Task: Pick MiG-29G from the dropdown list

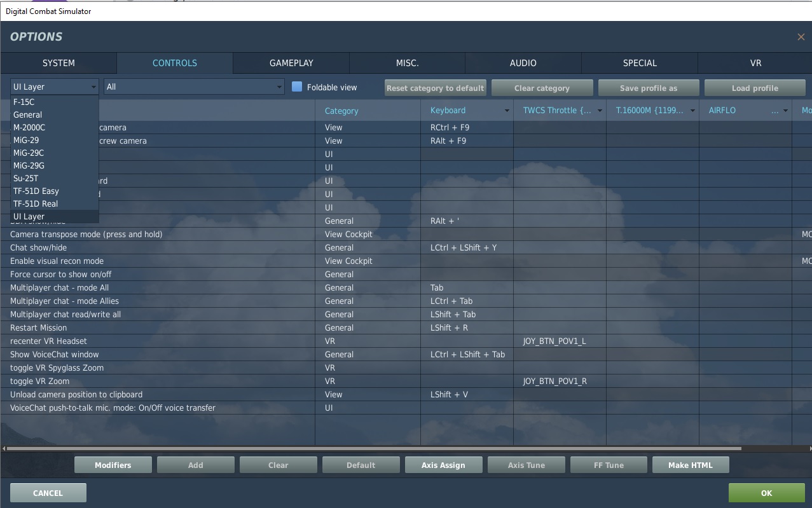Action: (55, 165)
